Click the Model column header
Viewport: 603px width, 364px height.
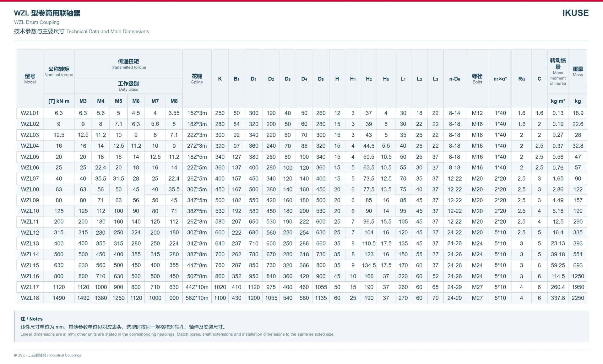pos(30,79)
